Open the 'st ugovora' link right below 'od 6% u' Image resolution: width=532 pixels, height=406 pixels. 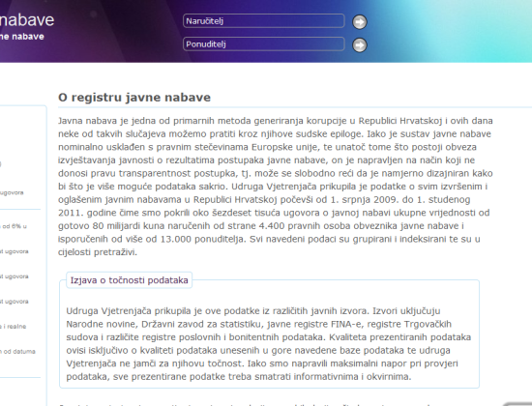[x=15, y=251]
